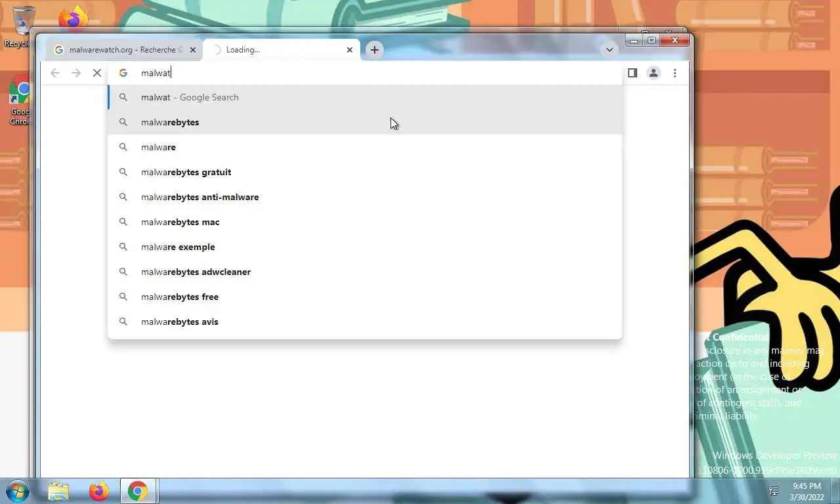Screen dimensions: 840x504
Task: Launch Firefox from taskbar
Action: pos(99,491)
